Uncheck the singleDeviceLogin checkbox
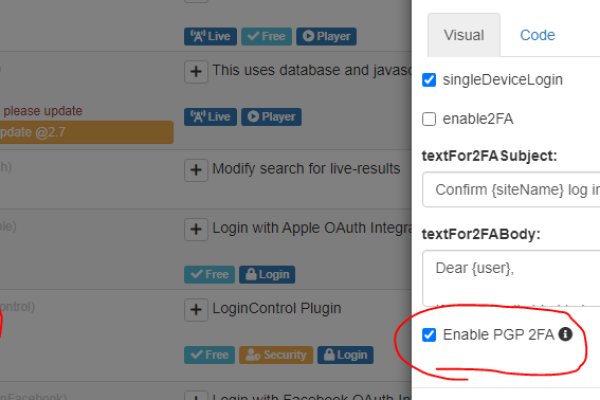The height and width of the screenshot is (400, 600). 429,80
